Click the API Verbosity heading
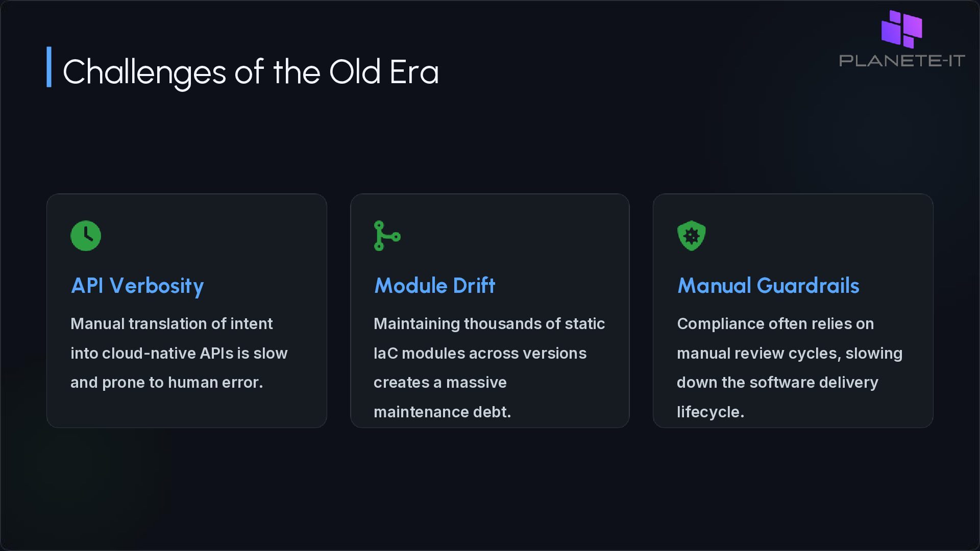The height and width of the screenshot is (551, 980). tap(137, 286)
